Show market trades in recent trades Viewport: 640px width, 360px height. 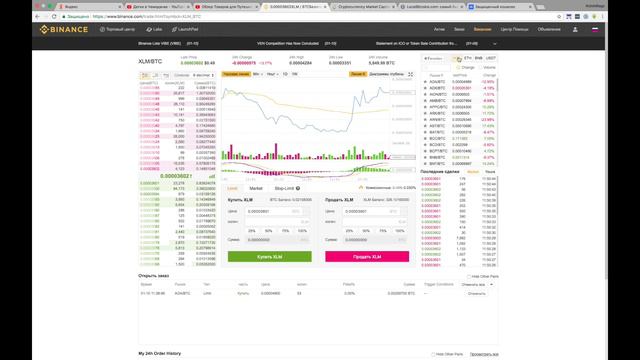coord(473,172)
